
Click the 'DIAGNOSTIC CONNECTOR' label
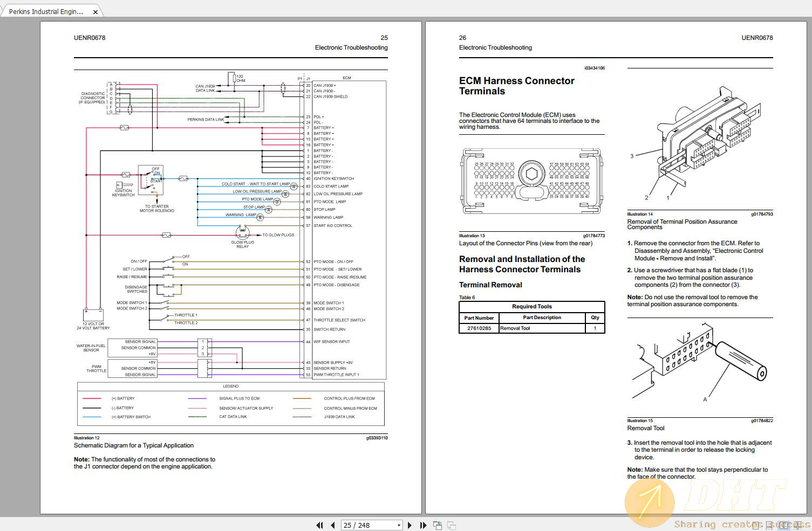click(x=92, y=98)
